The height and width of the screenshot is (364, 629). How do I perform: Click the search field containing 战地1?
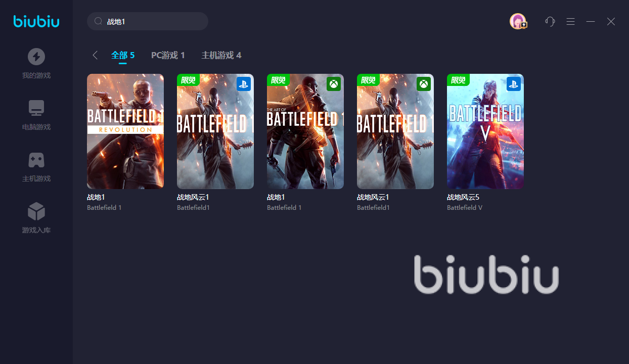pyautogui.click(x=148, y=21)
